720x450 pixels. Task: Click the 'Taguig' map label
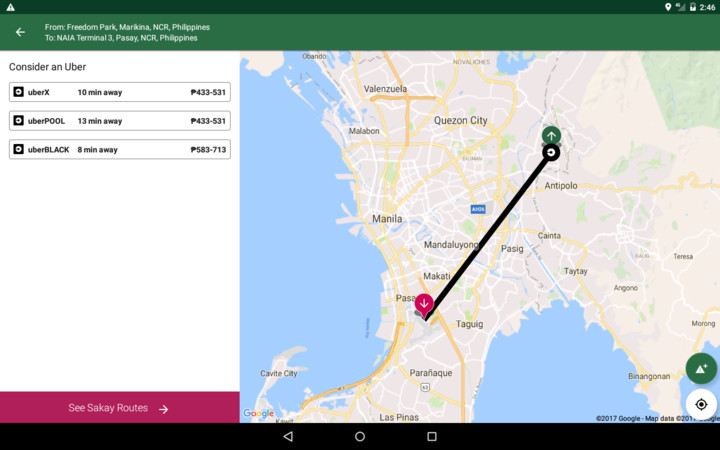click(x=469, y=324)
